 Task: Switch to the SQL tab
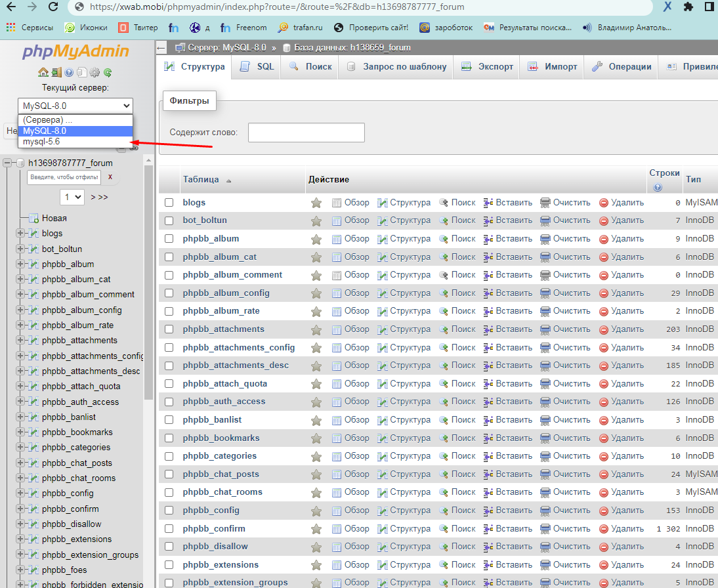(257, 67)
